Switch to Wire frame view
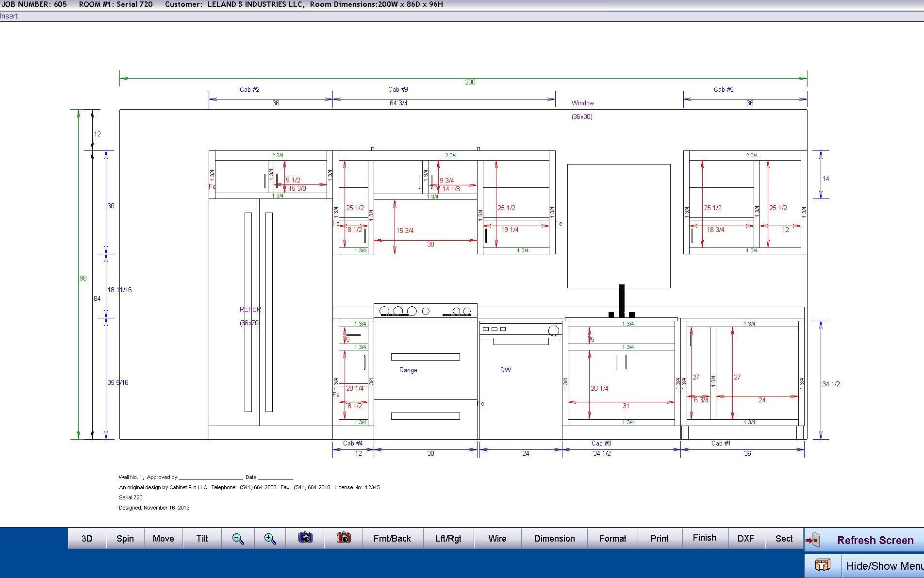 click(x=497, y=539)
